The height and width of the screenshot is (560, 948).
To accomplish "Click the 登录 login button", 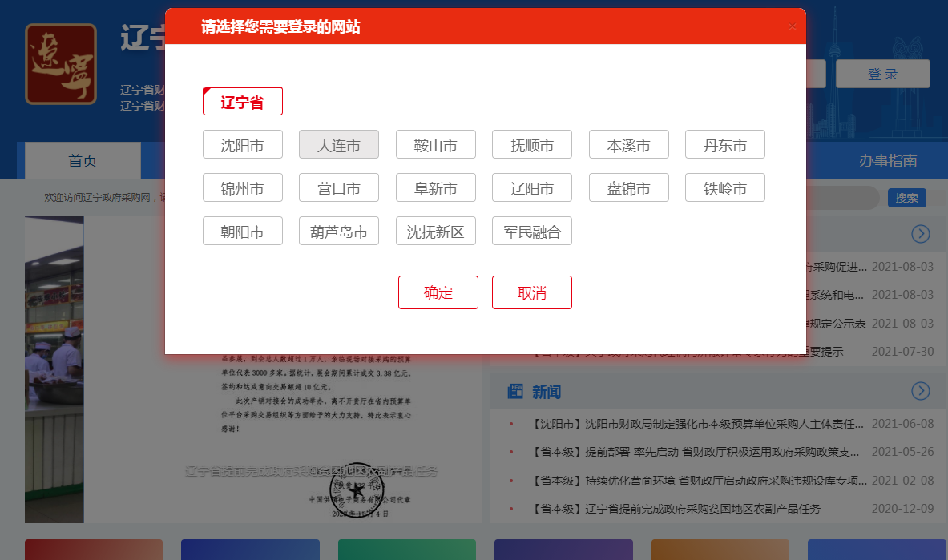I will coord(882,73).
